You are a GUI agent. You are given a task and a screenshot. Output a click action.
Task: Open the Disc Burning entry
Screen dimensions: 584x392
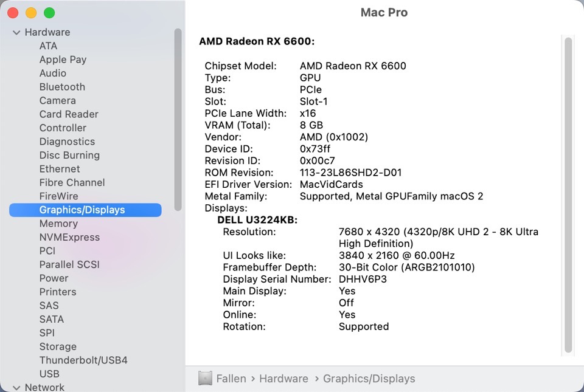69,155
